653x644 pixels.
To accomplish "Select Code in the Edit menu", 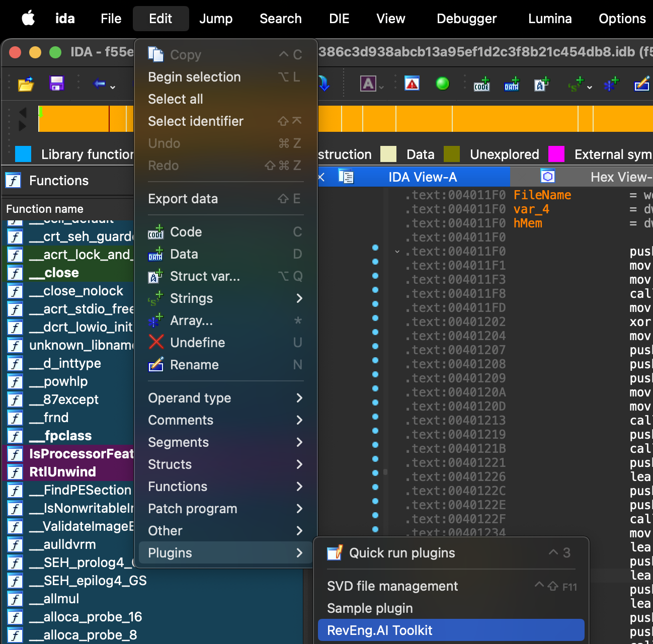I will point(226,232).
